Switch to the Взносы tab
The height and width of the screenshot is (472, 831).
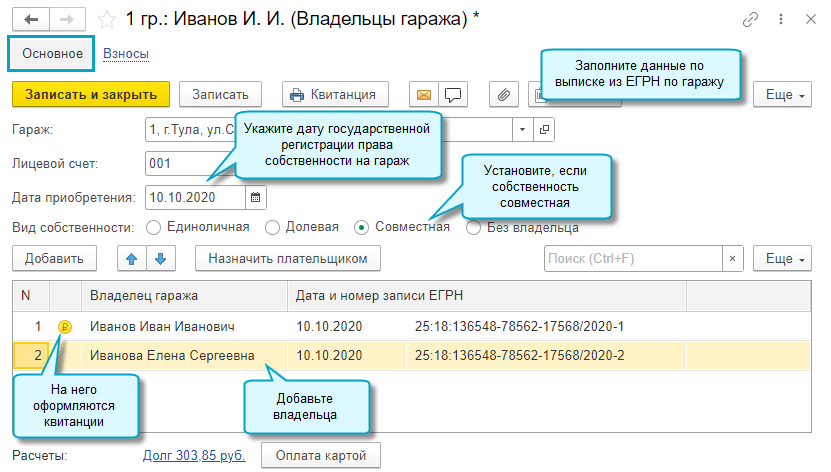coord(126,54)
